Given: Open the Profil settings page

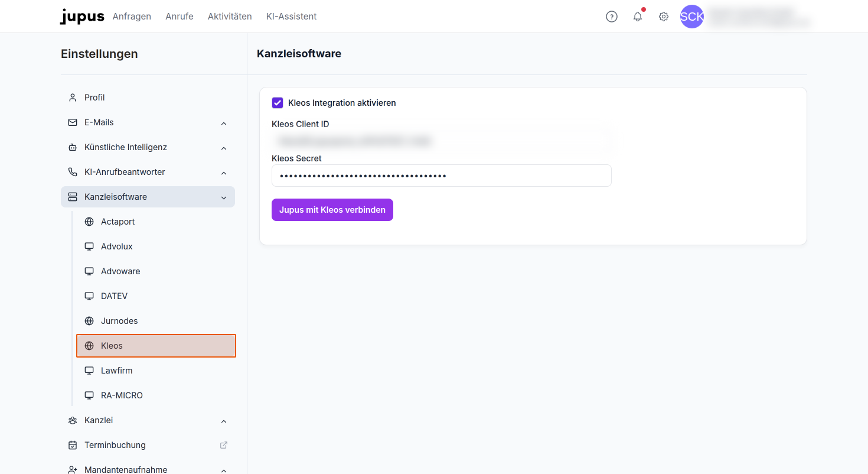Looking at the screenshot, I should (x=148, y=98).
